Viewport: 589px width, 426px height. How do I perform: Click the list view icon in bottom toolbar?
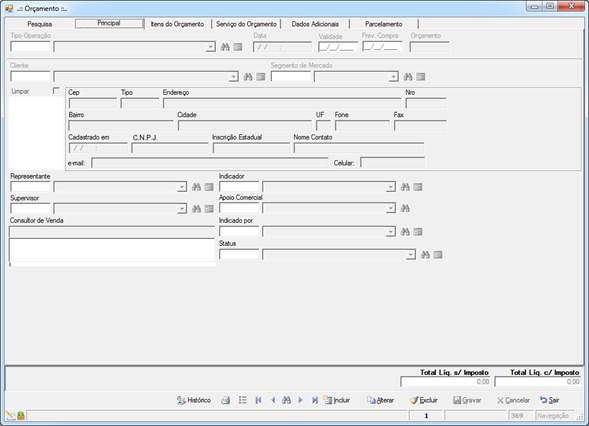tap(243, 400)
